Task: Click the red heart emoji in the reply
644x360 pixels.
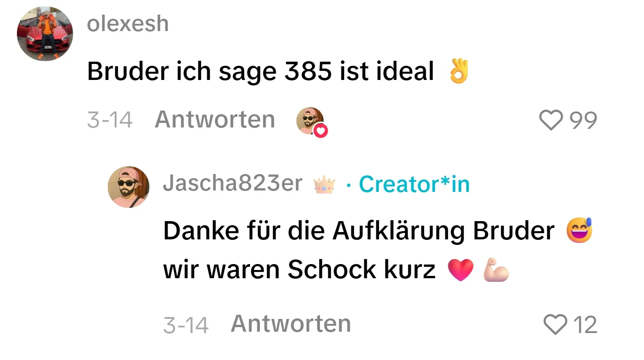Action: pos(461,270)
